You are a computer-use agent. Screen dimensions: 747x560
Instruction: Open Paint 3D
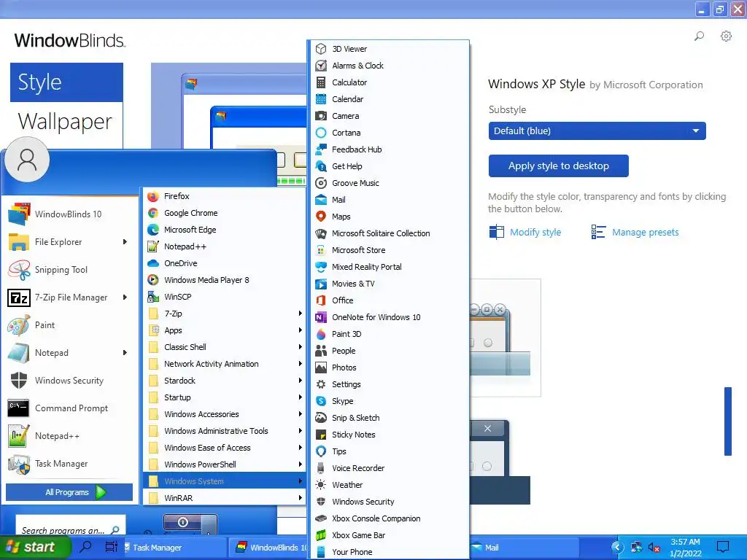390,334
